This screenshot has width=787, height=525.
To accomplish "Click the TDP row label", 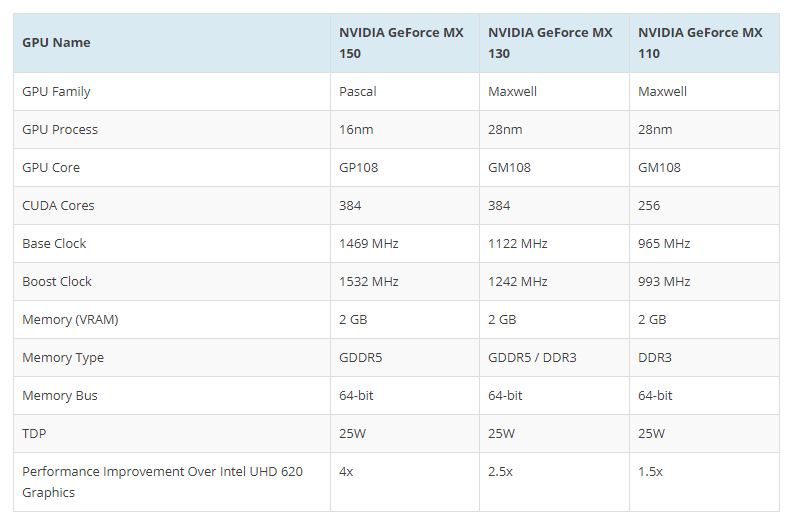I will point(35,433).
